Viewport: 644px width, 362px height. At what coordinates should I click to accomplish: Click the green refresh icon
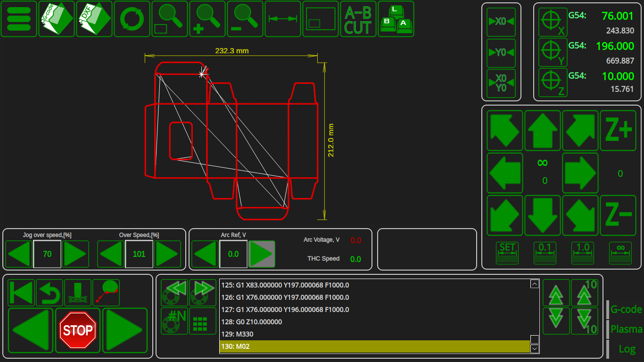click(132, 19)
